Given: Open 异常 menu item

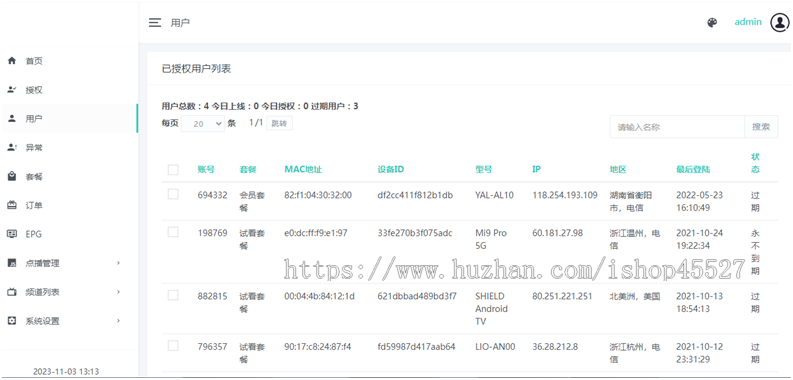Looking at the screenshot, I should click(x=34, y=148).
